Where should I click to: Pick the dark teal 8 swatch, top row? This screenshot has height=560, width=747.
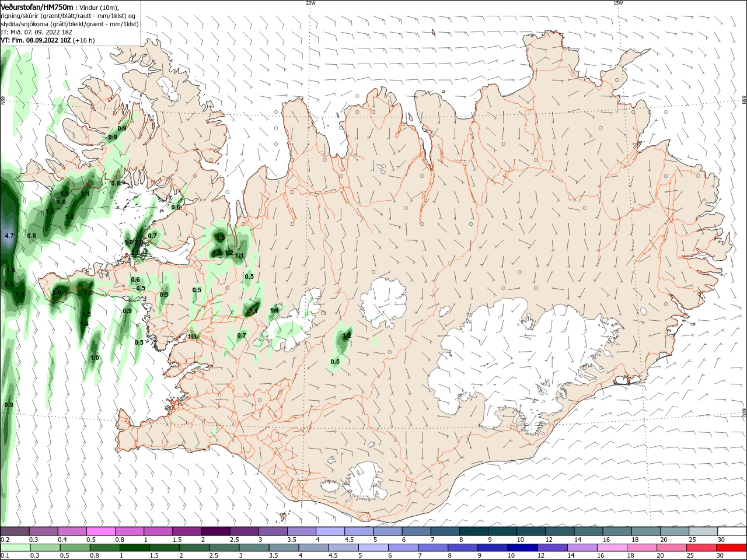pos(473,531)
